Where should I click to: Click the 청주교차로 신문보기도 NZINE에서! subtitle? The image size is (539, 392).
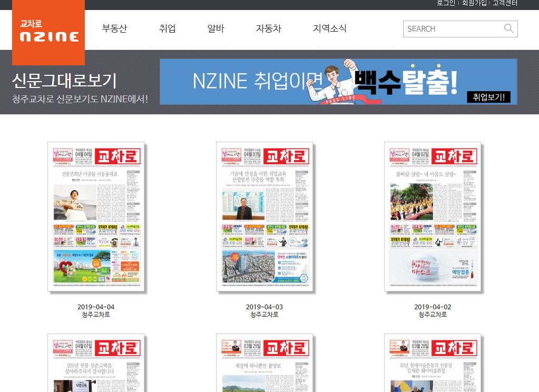[80, 99]
